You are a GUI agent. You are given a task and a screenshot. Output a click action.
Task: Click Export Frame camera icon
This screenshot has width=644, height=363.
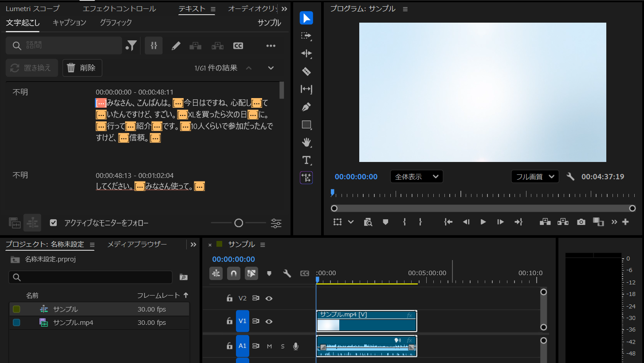coord(581,222)
